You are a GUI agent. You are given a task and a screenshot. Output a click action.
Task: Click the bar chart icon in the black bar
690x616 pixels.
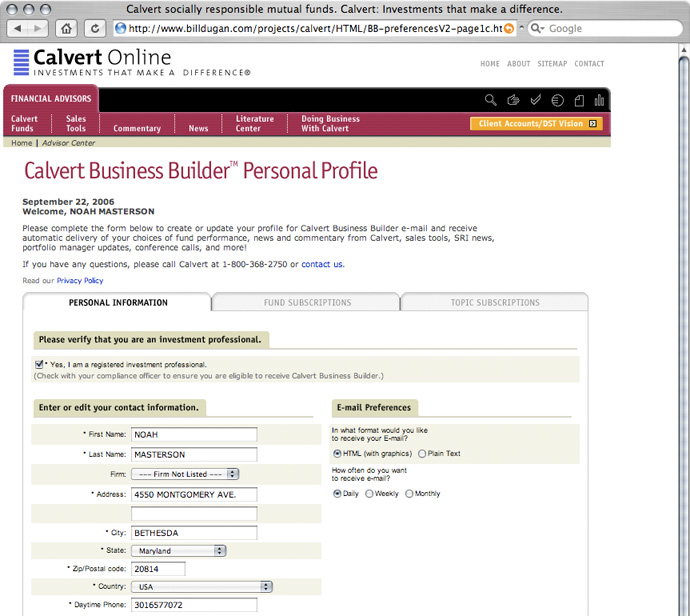click(x=599, y=100)
